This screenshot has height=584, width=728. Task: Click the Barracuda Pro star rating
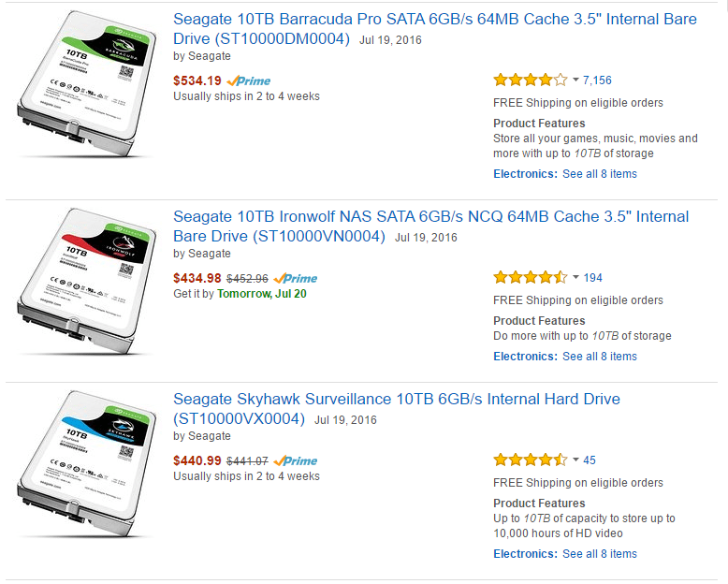click(x=530, y=80)
